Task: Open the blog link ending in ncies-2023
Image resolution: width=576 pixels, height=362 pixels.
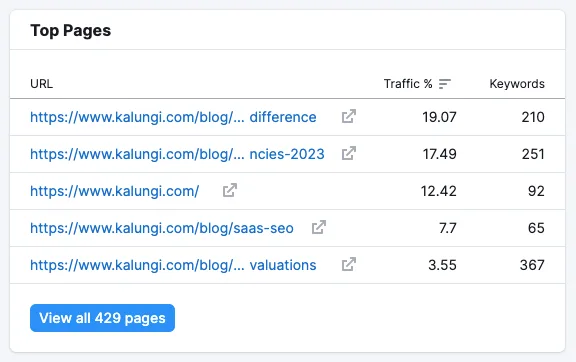Action: 177,154
